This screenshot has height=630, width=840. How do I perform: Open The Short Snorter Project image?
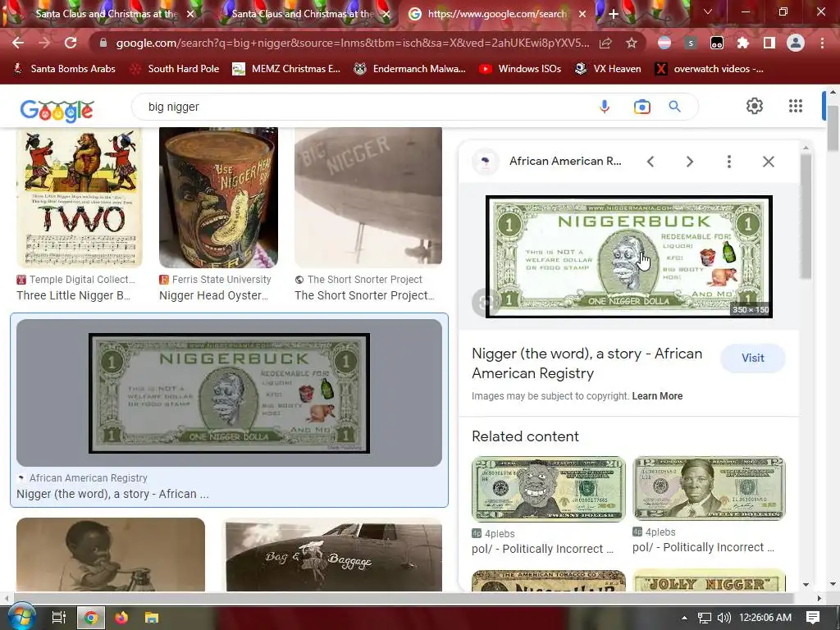[368, 197]
